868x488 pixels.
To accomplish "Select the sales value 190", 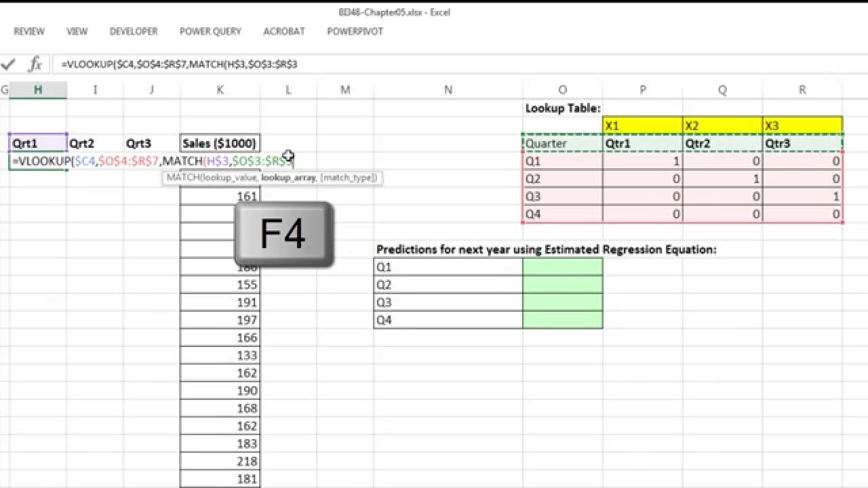I will point(220,390).
